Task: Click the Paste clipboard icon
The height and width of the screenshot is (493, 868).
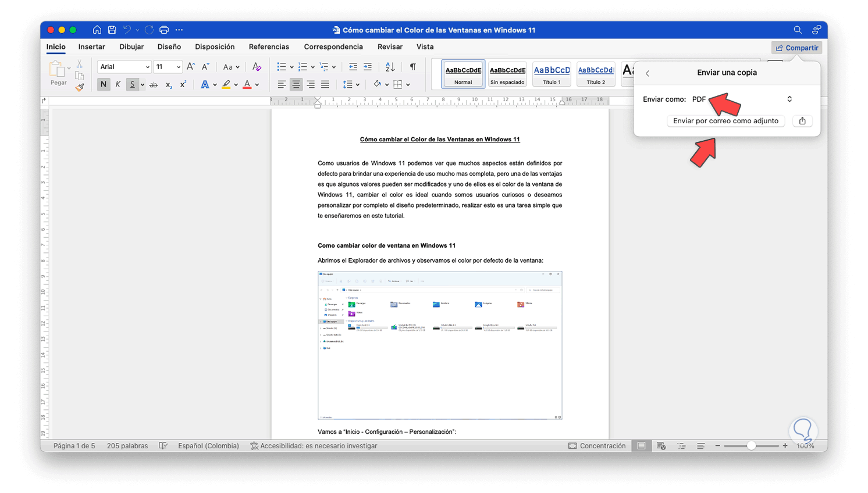Action: tap(58, 70)
